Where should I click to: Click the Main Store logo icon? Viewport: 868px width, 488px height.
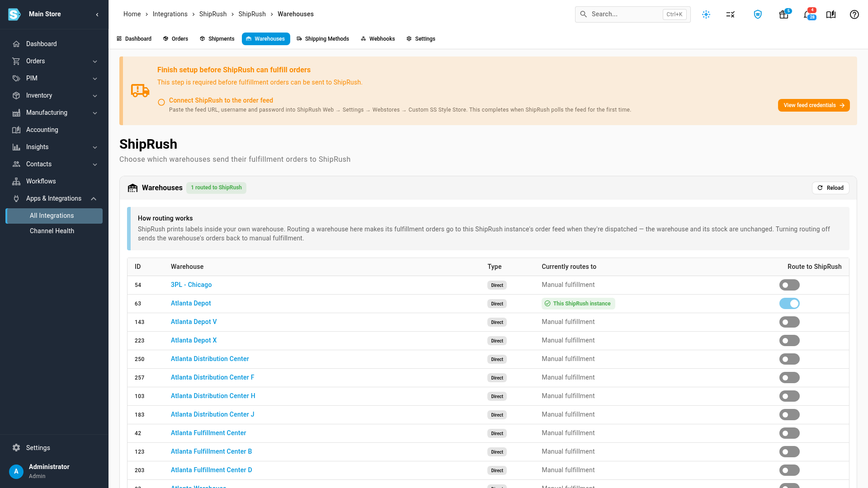14,14
